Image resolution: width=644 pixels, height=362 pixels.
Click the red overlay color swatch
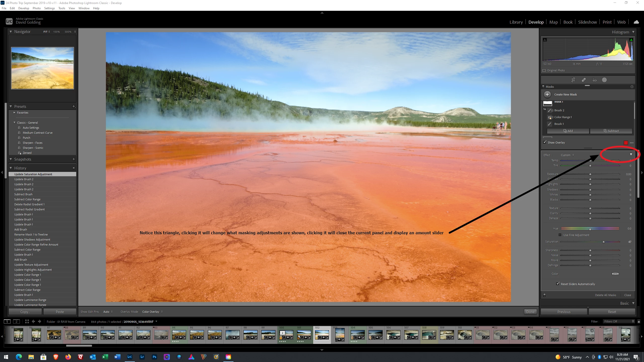[x=626, y=143]
